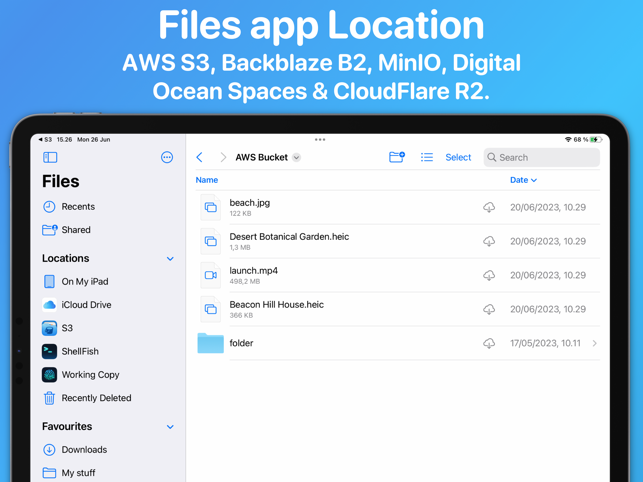Focus the Search field
This screenshot has height=482, width=643.
542,158
